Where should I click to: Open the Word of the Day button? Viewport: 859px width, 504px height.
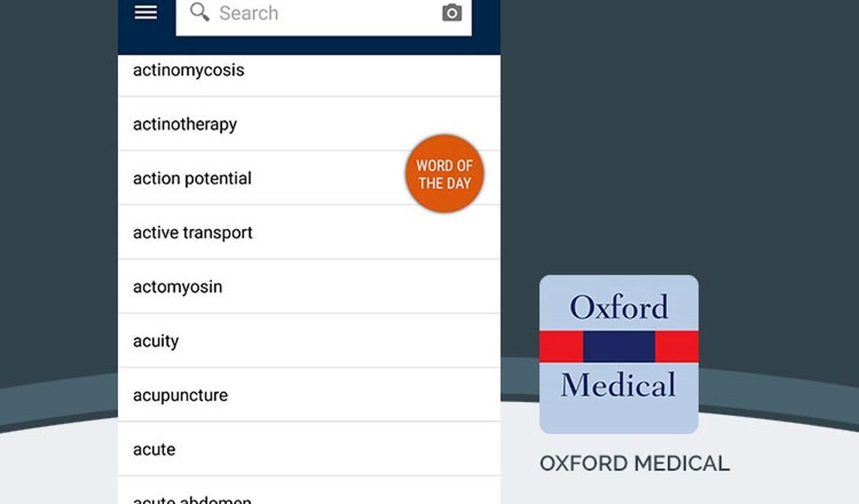click(x=445, y=174)
